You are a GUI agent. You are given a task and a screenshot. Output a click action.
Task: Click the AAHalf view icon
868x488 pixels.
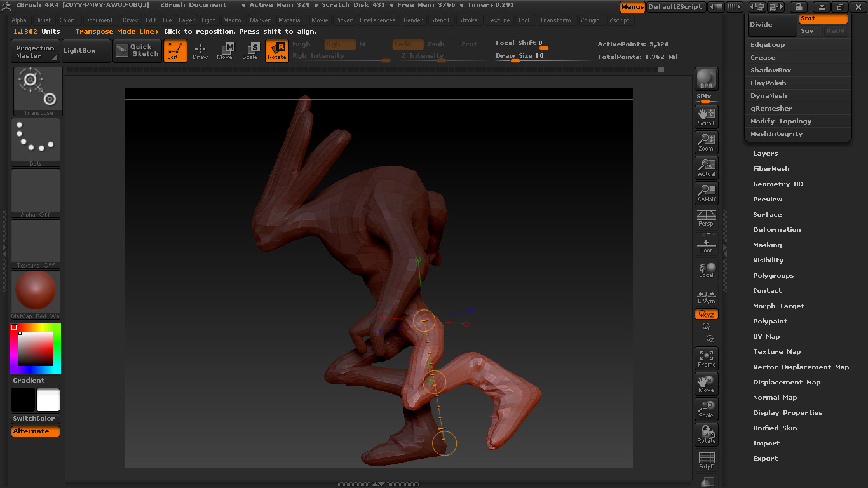[x=706, y=193]
